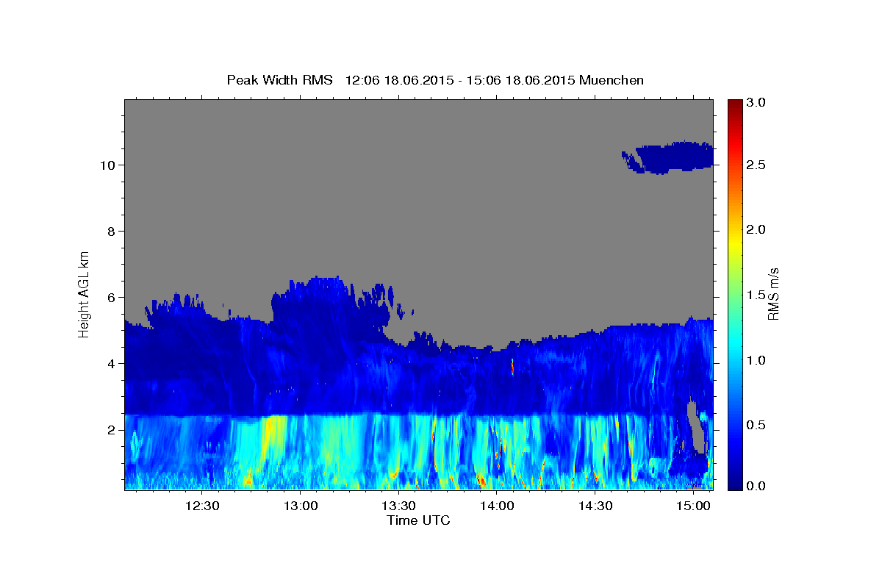Click the 12:30 time tick label
Image resolution: width=882 pixels, height=588 pixels.
coord(202,506)
